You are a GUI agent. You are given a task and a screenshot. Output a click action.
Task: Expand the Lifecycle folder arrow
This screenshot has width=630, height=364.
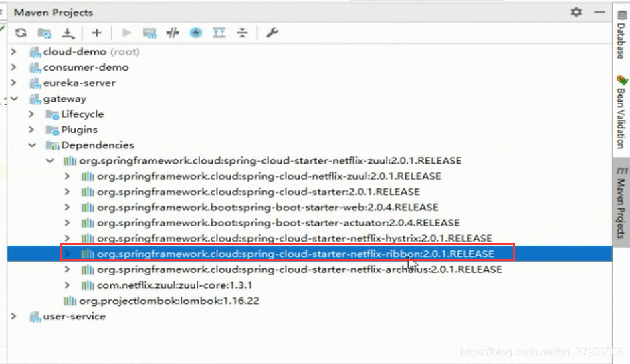31,114
